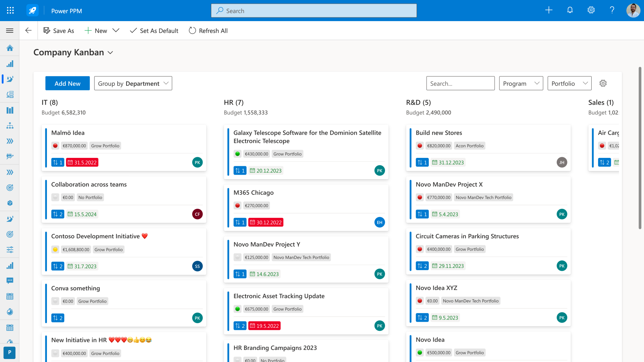Click priority badge on Malmö Idea card
The height and width of the screenshot is (362, 644).
[x=58, y=163]
